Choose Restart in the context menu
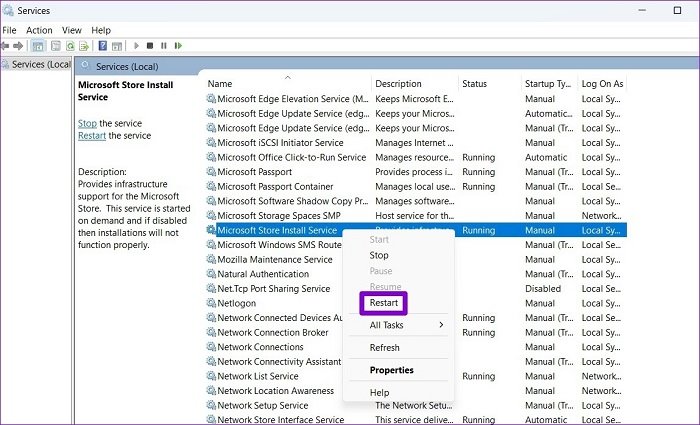This screenshot has height=425, width=700. (383, 303)
